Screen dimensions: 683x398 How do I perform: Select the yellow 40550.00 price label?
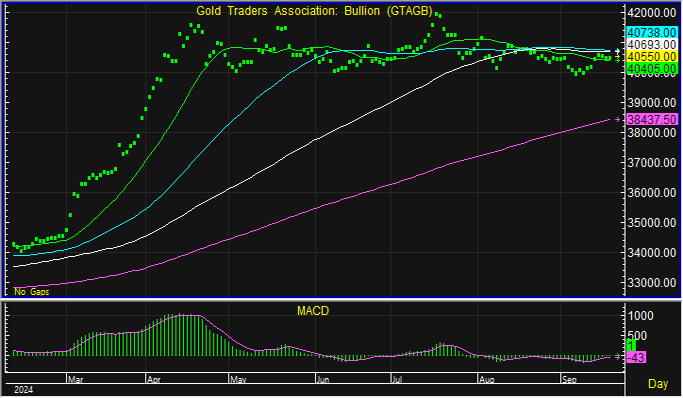[652, 57]
